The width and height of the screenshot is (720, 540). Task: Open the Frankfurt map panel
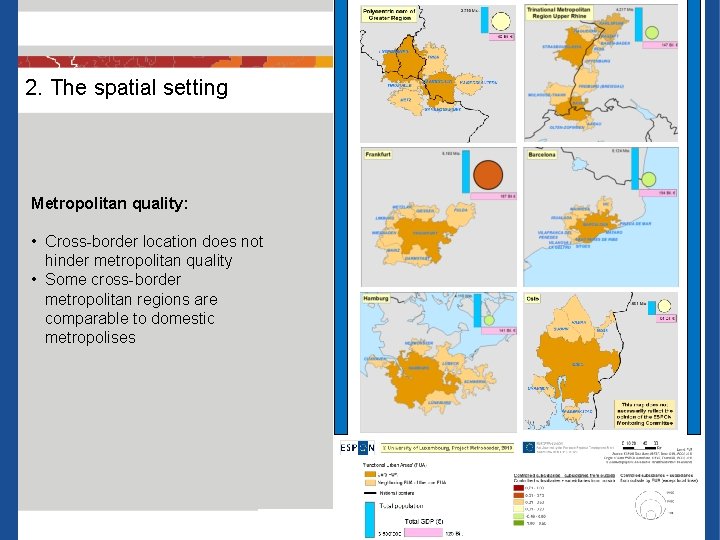439,217
